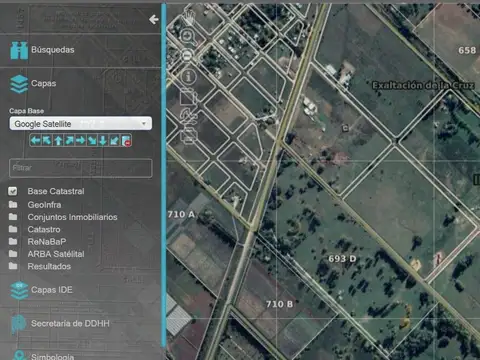
Task: Click the small C label on map
Action: 345,128
